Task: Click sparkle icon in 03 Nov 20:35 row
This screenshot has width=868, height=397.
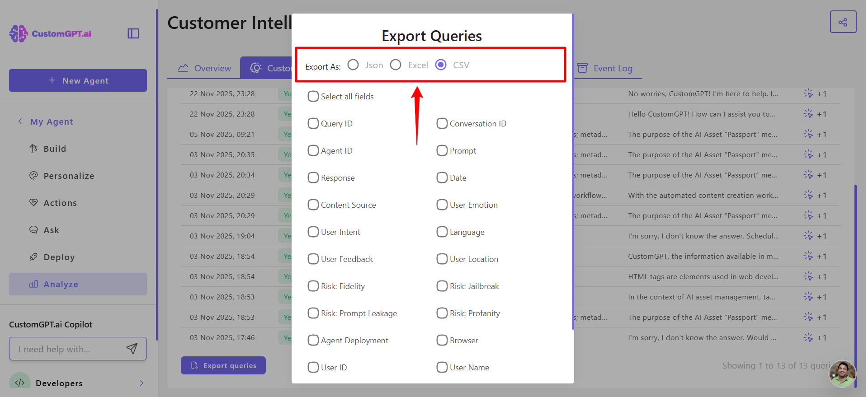Action: (808, 154)
